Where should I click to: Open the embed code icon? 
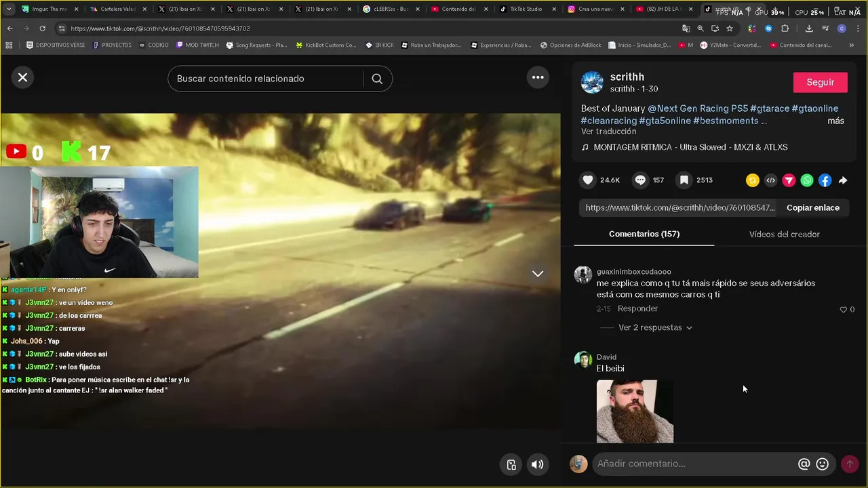770,180
